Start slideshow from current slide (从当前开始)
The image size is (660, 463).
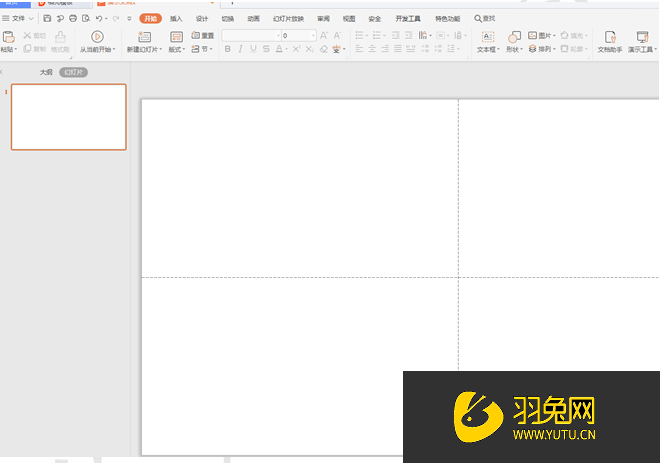pos(97,42)
